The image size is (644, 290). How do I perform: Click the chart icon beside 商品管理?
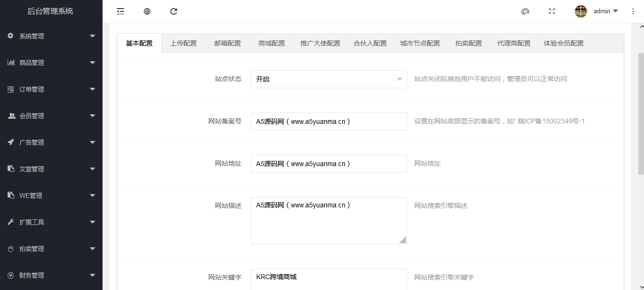[11, 63]
